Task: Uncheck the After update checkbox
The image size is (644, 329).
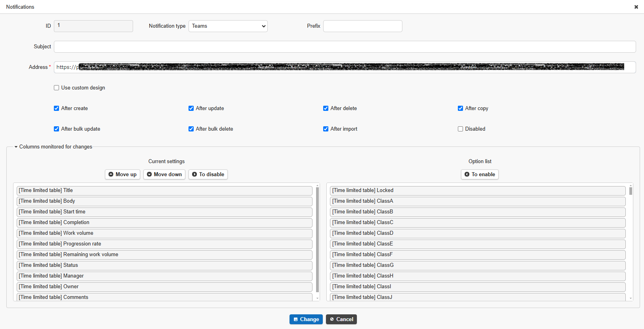Action: (191, 108)
